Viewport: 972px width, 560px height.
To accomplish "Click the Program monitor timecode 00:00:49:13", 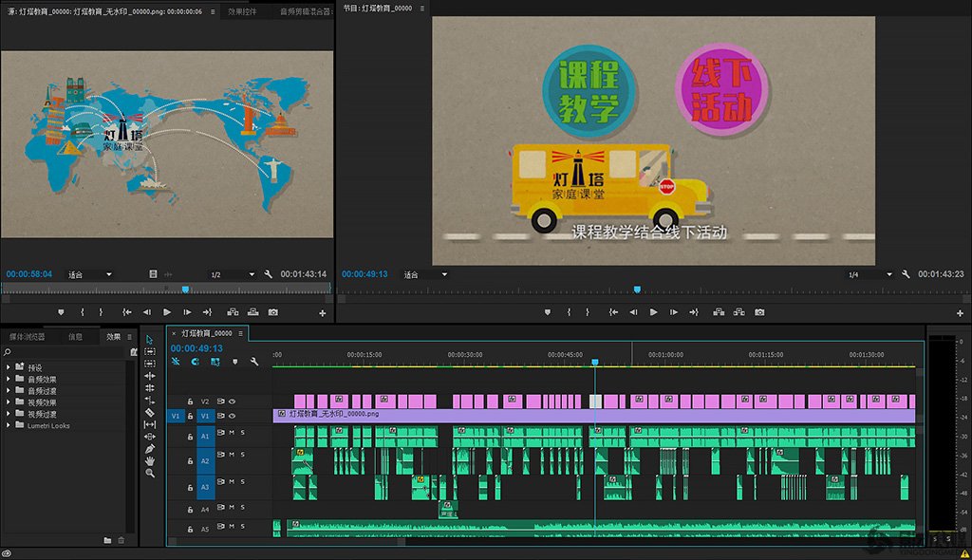I will (x=364, y=274).
